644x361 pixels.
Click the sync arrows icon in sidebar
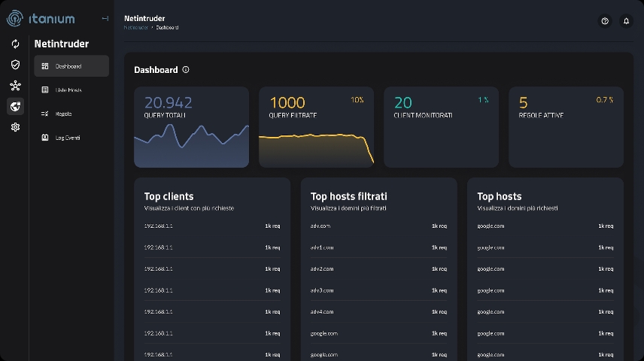pos(15,44)
